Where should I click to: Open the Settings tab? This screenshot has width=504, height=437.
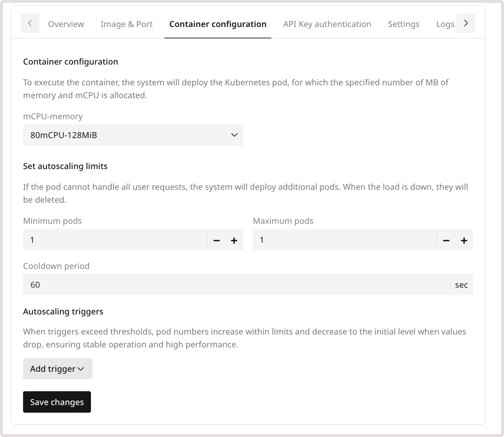[403, 24]
